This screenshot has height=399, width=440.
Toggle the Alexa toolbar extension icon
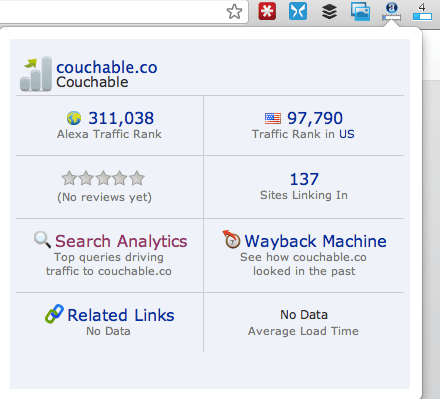[391, 11]
